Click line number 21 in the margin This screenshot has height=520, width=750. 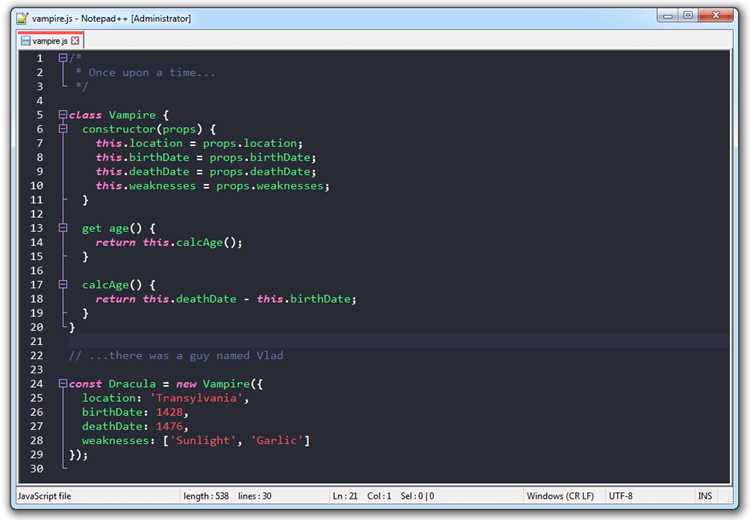click(36, 341)
